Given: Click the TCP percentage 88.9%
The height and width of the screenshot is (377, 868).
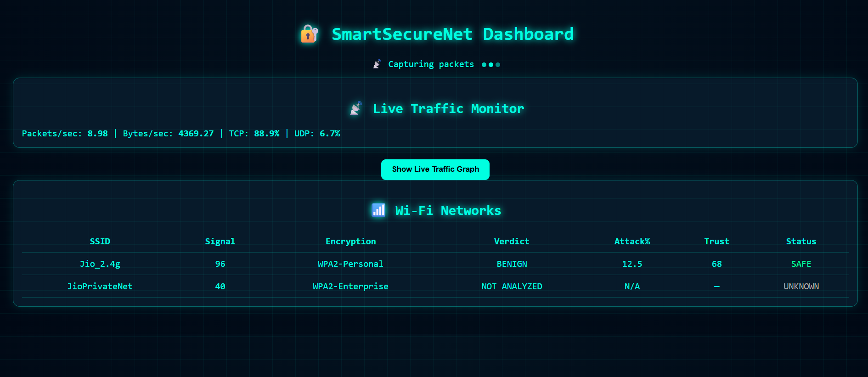Looking at the screenshot, I should point(267,134).
